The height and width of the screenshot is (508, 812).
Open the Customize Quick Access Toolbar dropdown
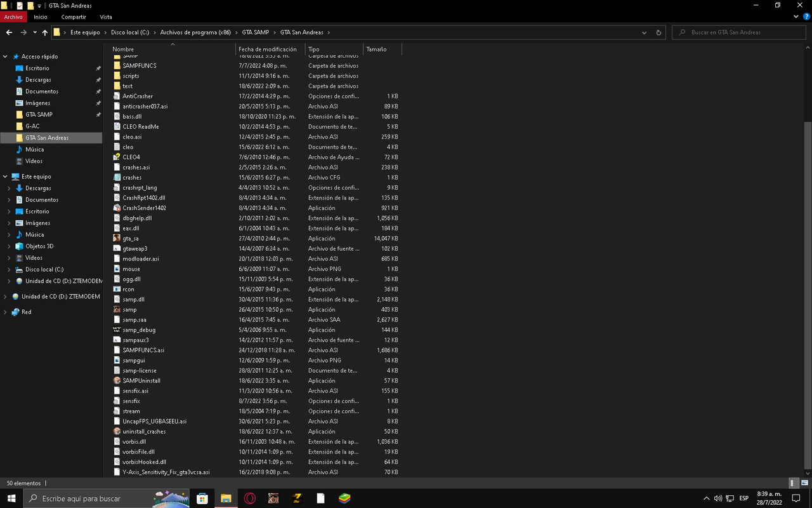40,6
